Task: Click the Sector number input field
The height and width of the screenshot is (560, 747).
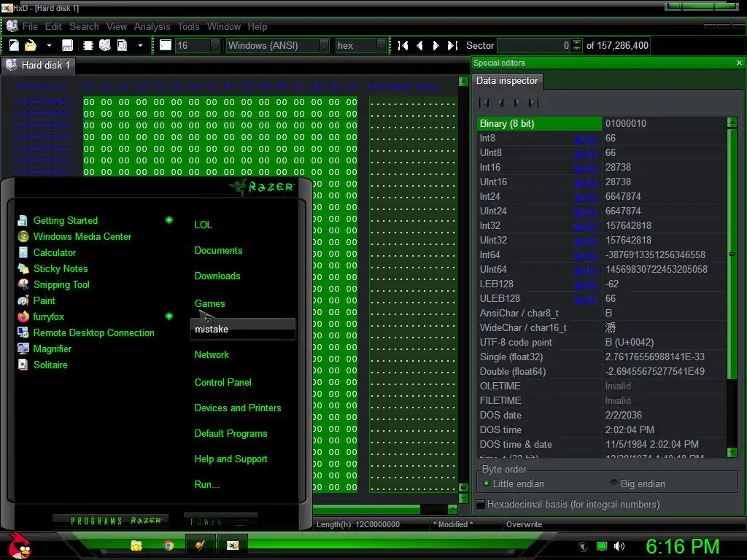Action: pyautogui.click(x=533, y=46)
